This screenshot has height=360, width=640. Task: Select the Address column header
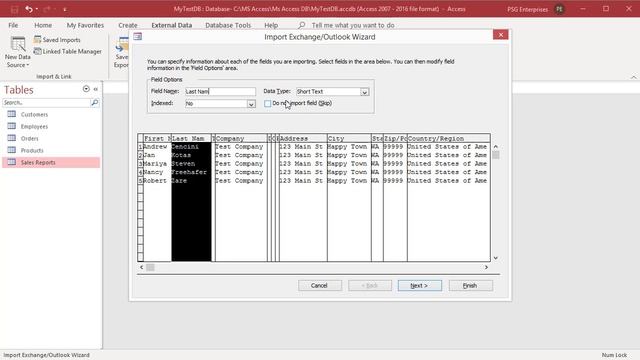pos(303,138)
